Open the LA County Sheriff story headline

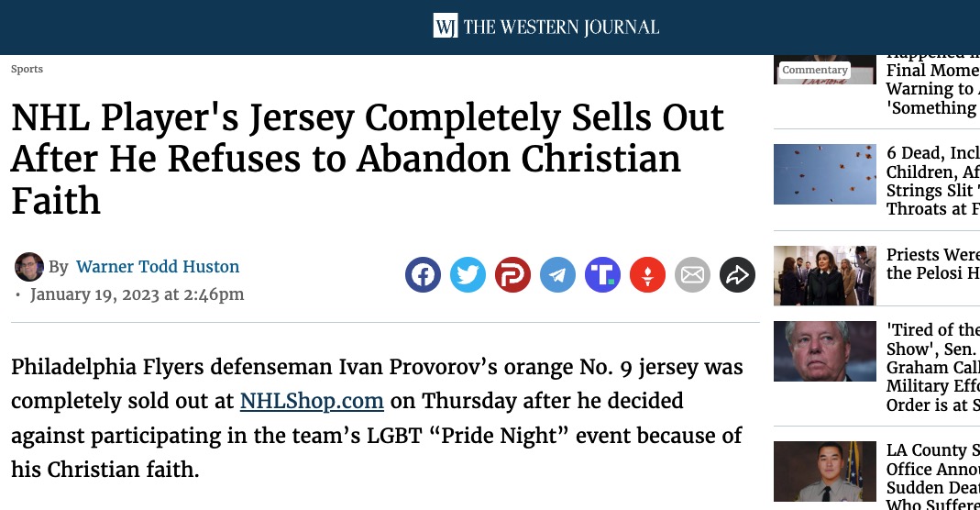click(933, 476)
